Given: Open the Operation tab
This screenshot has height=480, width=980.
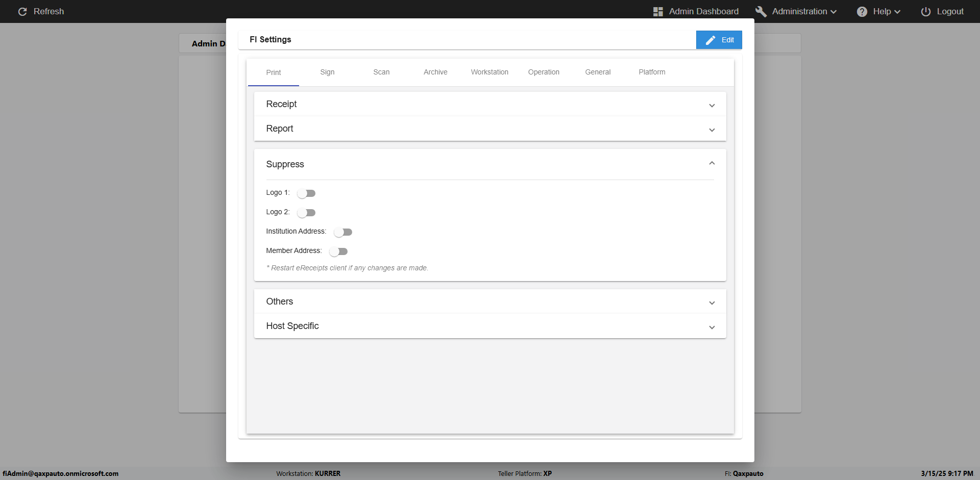Looking at the screenshot, I should tap(544, 72).
